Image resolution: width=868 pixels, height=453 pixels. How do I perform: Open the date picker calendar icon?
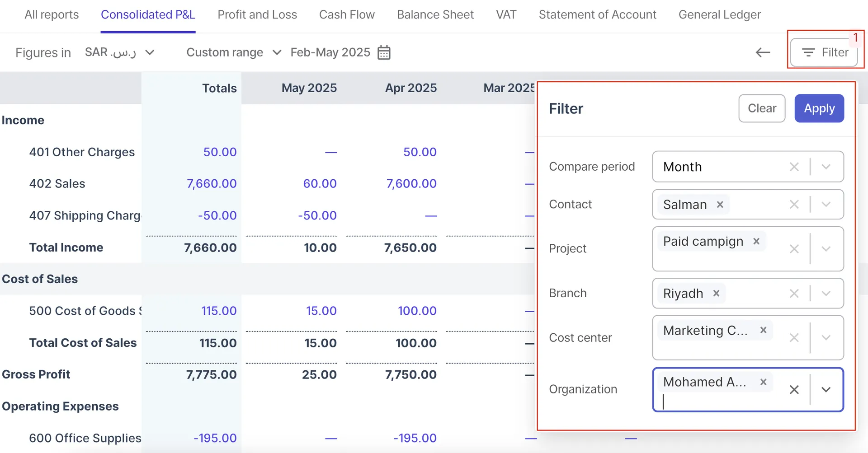pos(383,52)
